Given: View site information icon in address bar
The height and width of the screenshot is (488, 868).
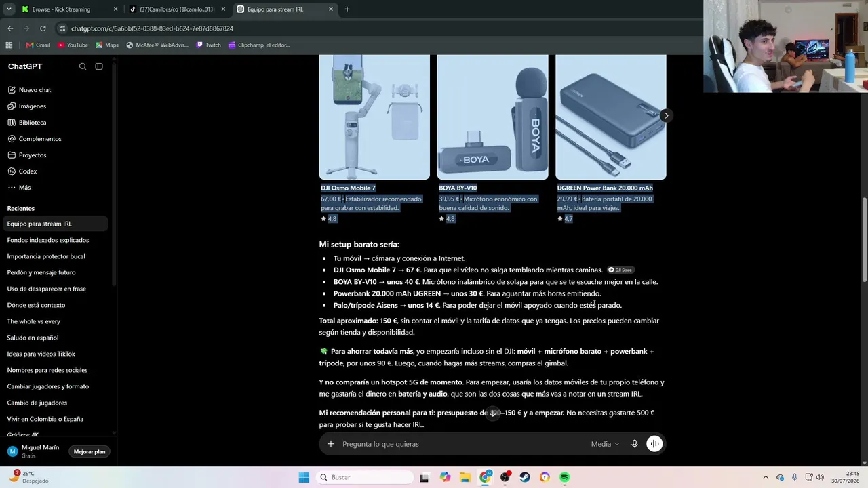Looking at the screenshot, I should (x=62, y=28).
